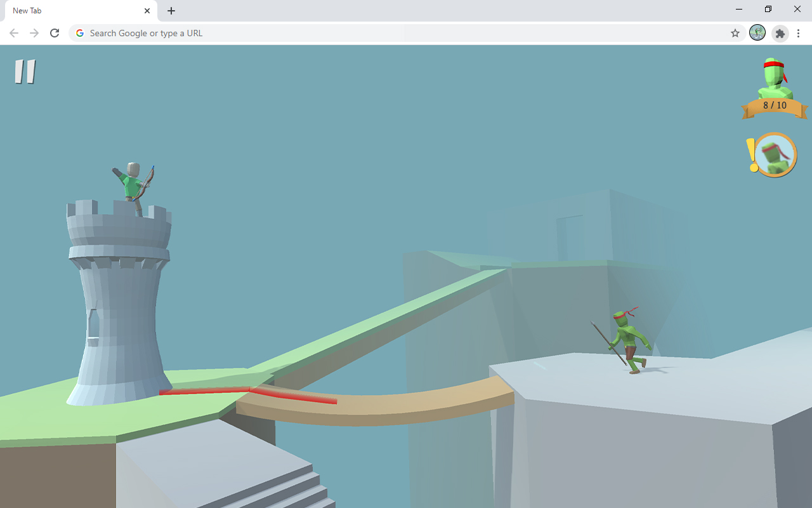Open Chrome's three-dot menu
The image size is (812, 508).
point(798,33)
